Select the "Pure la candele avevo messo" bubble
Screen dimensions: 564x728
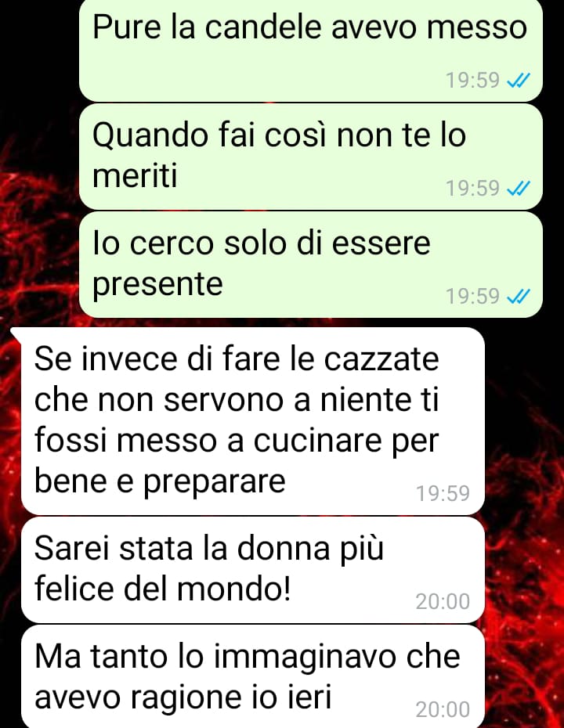311,49
